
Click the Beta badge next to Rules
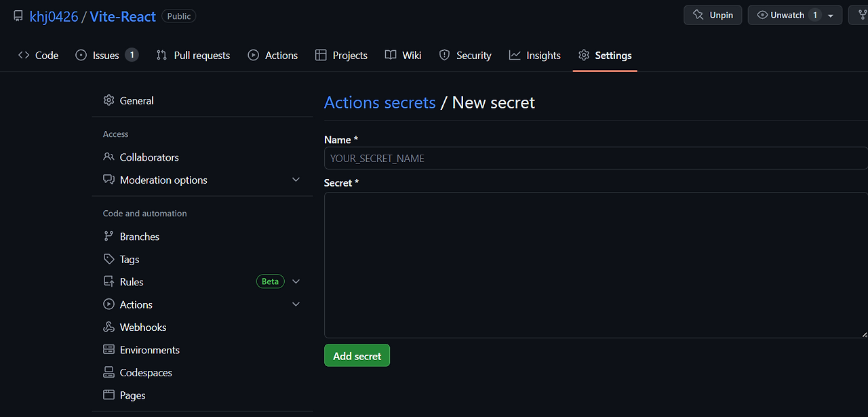coord(270,281)
